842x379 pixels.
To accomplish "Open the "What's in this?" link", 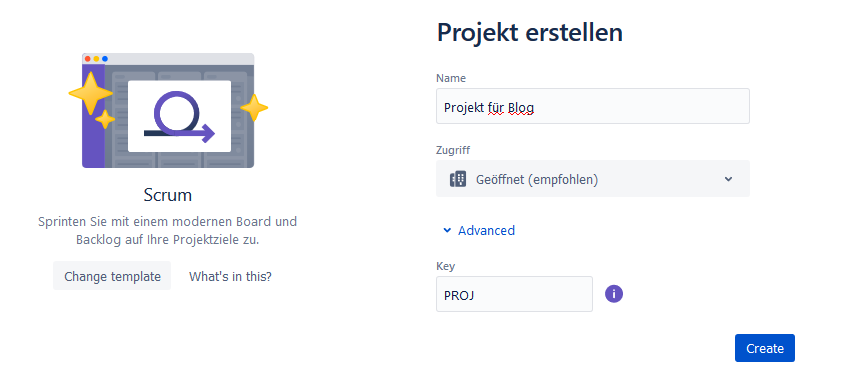I will coord(230,276).
